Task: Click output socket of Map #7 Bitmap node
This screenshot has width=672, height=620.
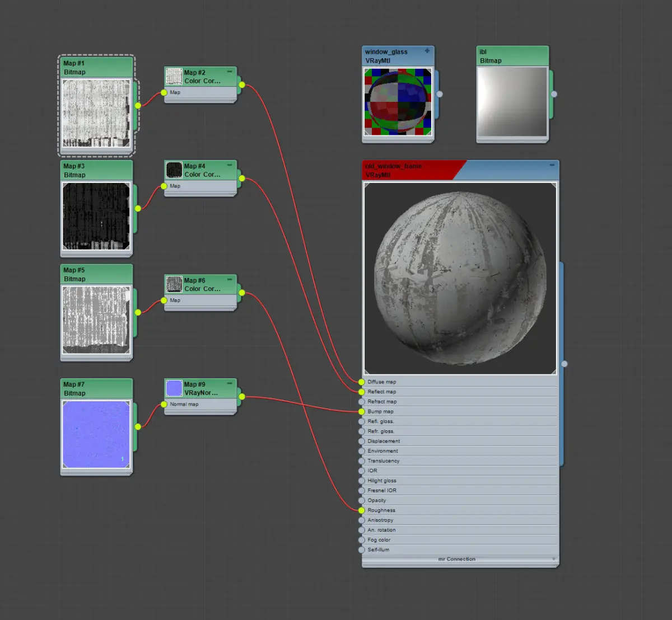Action: (138, 426)
